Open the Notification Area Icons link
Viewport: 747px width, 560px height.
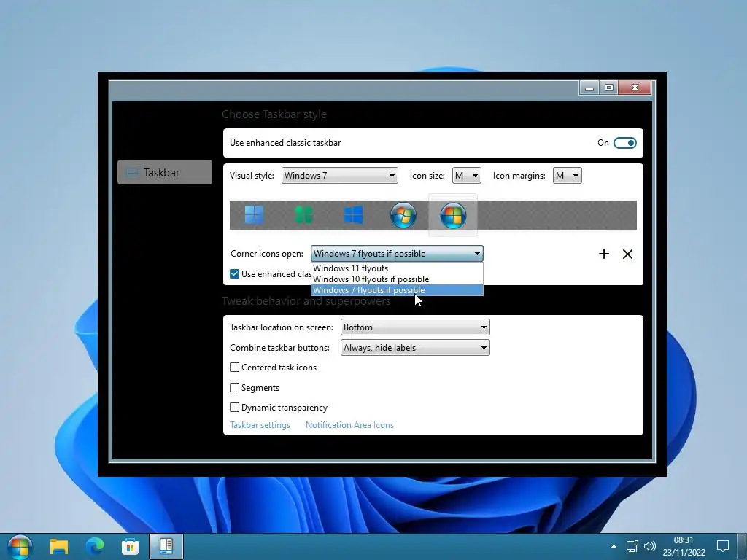(x=349, y=425)
